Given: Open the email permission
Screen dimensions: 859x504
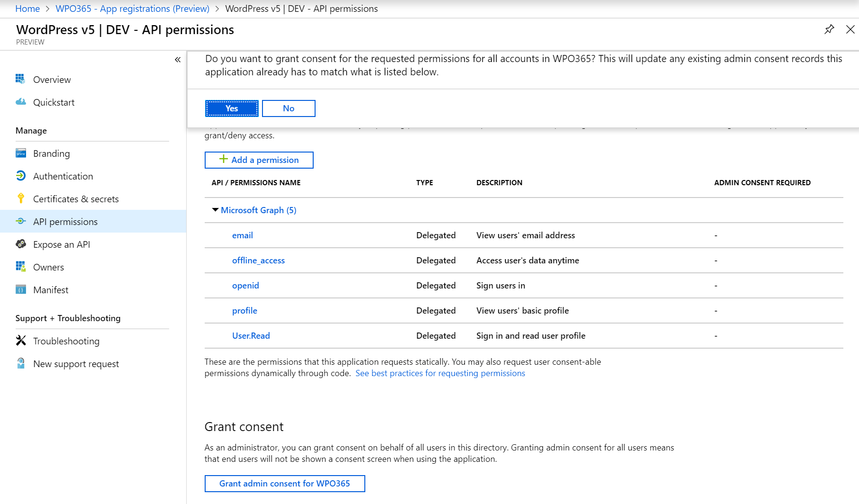Looking at the screenshot, I should pos(243,235).
